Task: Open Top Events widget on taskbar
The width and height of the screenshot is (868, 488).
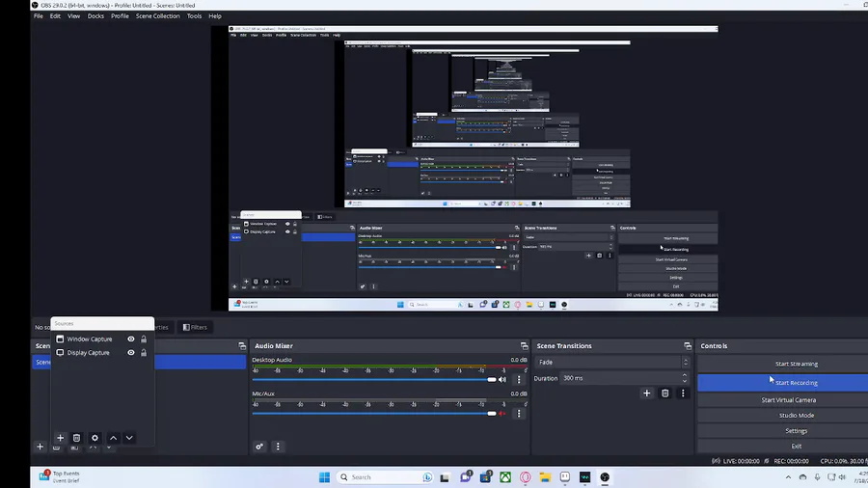Action: tap(60, 477)
